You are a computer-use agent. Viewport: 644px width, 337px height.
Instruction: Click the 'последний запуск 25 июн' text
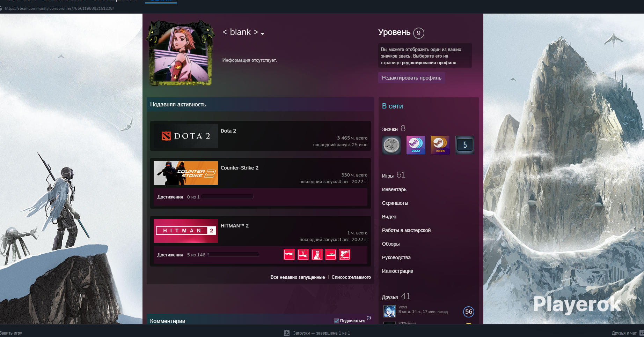coord(340,145)
